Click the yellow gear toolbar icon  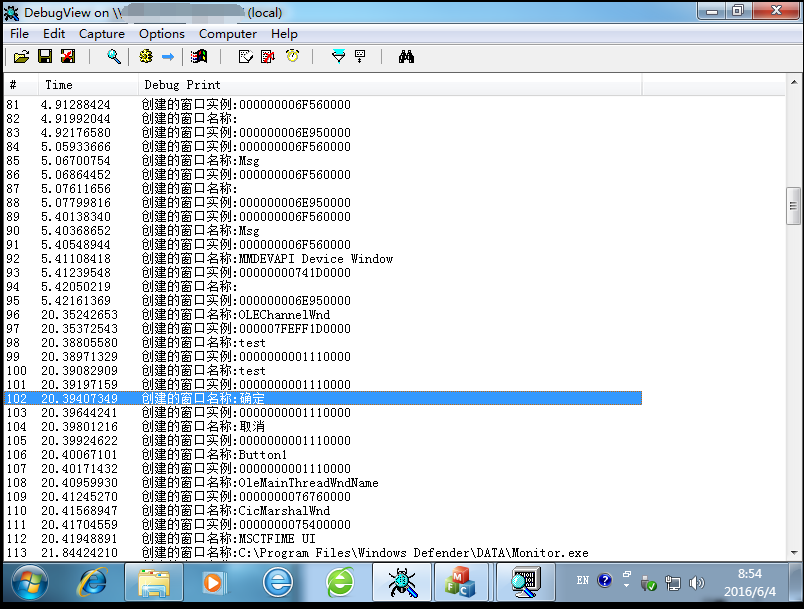146,56
